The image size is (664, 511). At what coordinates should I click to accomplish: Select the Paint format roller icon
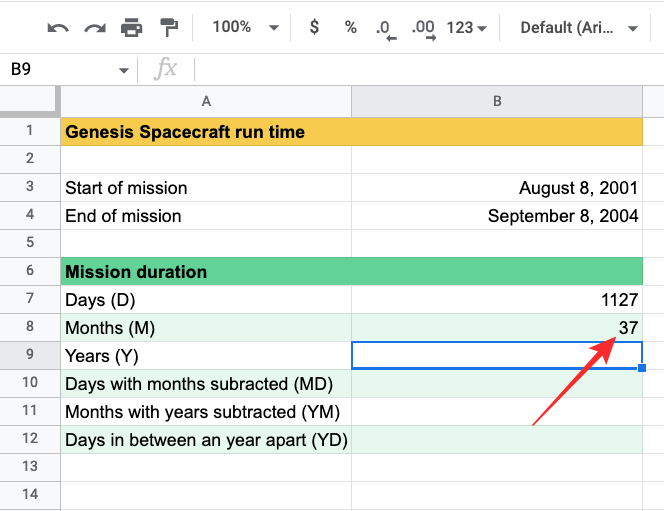tap(169, 28)
